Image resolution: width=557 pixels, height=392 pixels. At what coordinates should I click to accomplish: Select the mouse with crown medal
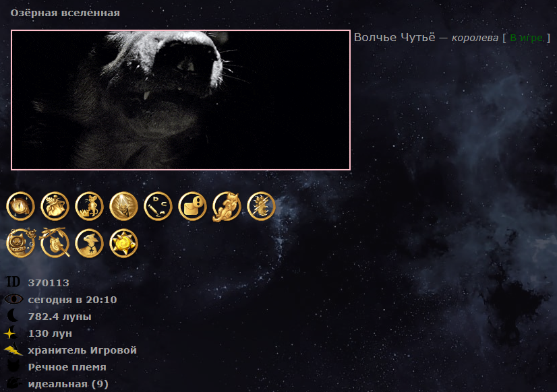point(89,206)
